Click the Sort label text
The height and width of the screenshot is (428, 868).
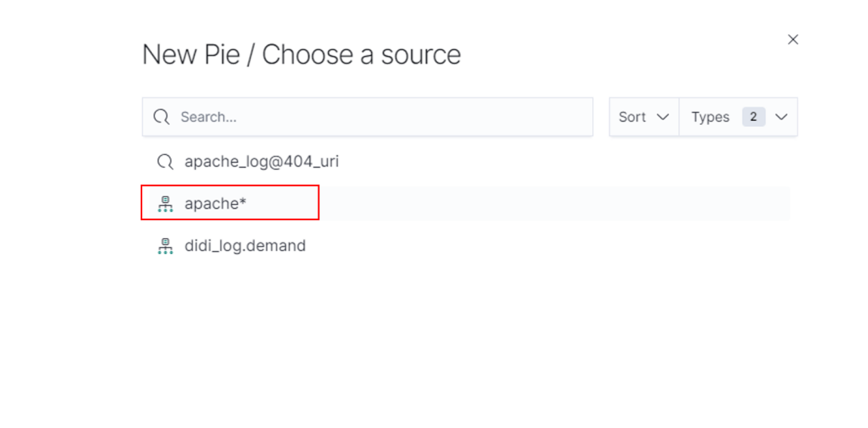631,117
